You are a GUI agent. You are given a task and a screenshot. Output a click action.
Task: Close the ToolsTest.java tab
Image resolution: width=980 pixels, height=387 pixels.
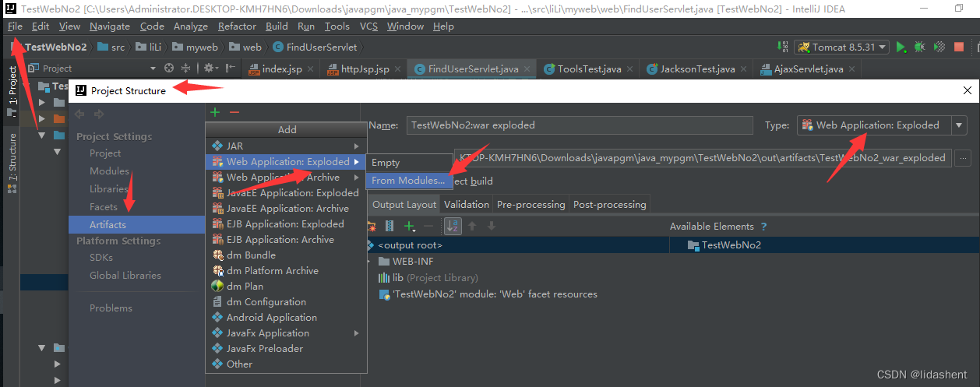click(x=630, y=69)
